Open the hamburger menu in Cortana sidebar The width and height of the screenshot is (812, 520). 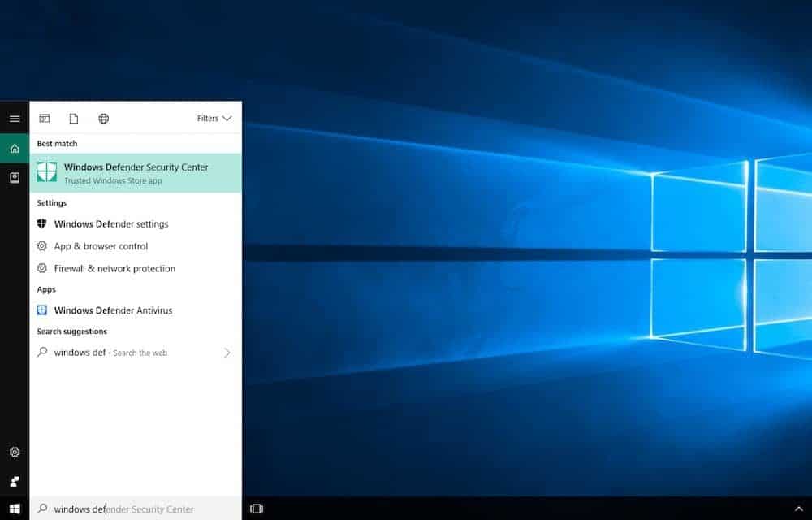(15, 119)
